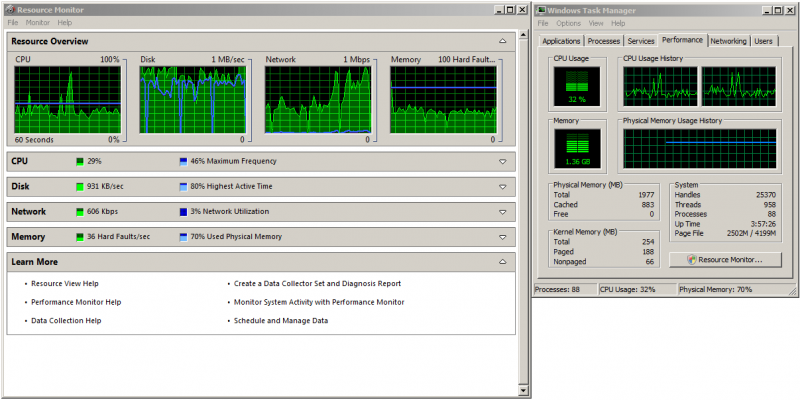Image resolution: width=800 pixels, height=400 pixels.
Task: Click the Resource Monitor... button
Action: 725,260
